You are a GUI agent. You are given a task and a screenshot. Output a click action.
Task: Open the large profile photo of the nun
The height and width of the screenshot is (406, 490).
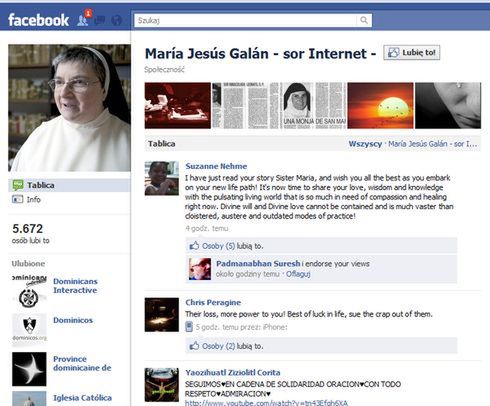point(69,108)
